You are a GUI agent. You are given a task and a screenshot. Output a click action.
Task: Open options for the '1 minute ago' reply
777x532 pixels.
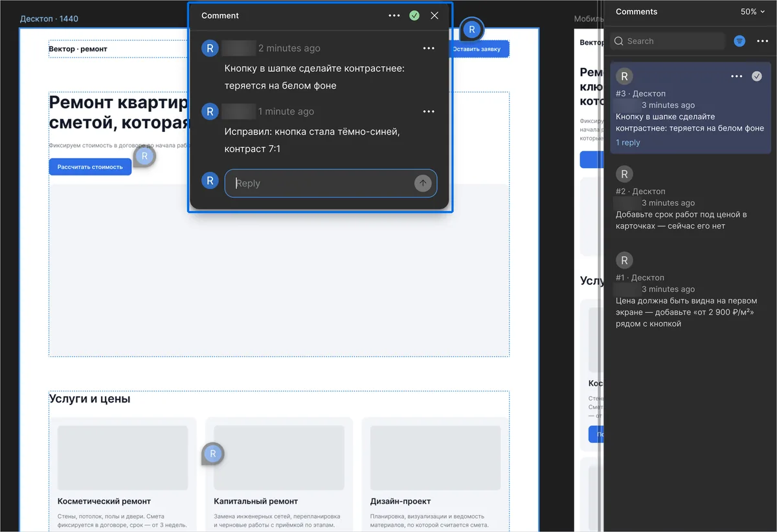(429, 111)
